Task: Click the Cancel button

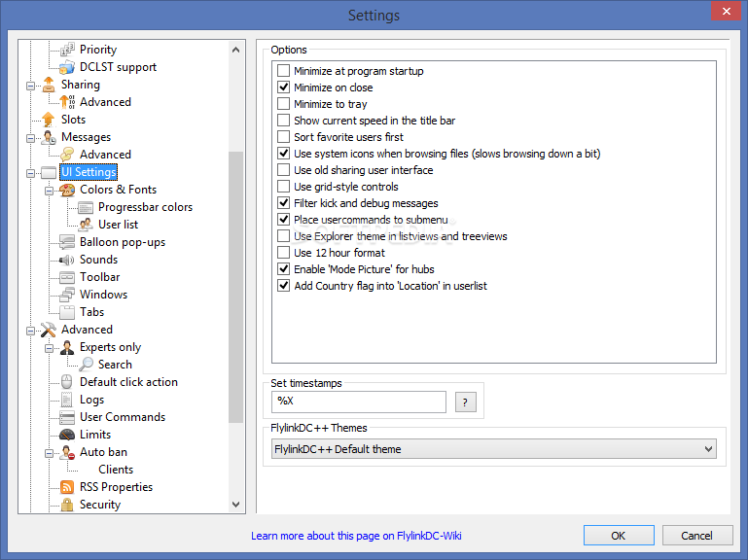Action: 697,536
